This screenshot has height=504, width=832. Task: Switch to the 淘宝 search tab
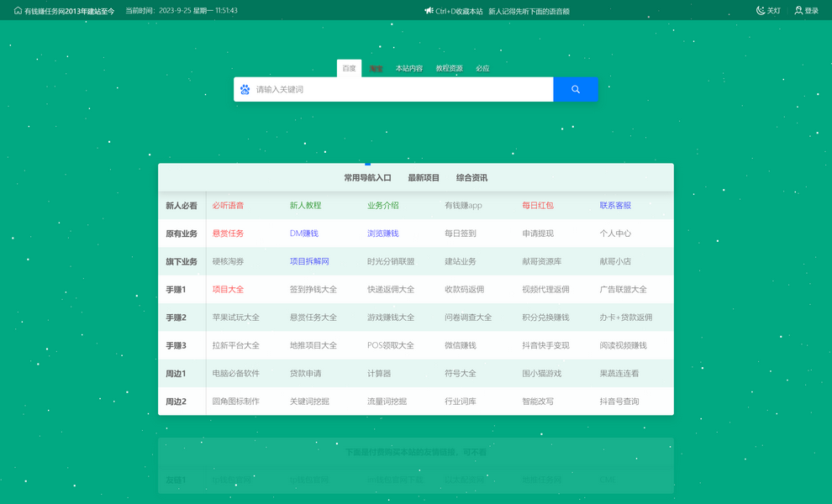(376, 69)
